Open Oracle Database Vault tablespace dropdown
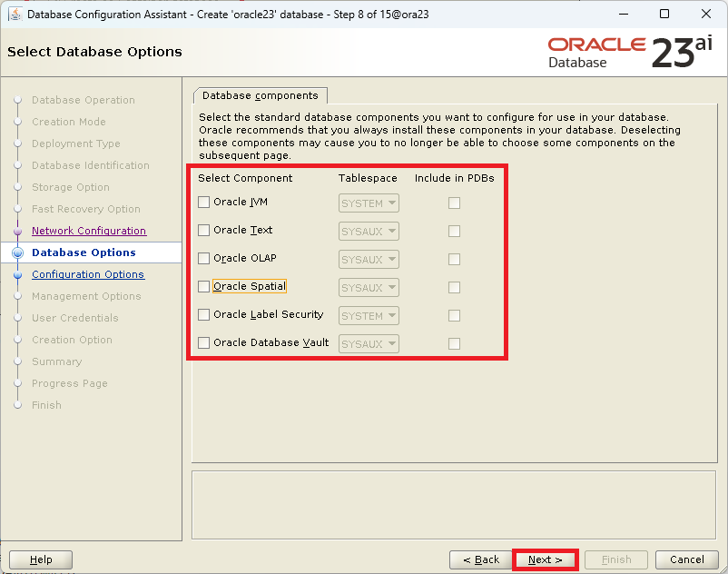Image resolution: width=728 pixels, height=574 pixels. tap(369, 343)
